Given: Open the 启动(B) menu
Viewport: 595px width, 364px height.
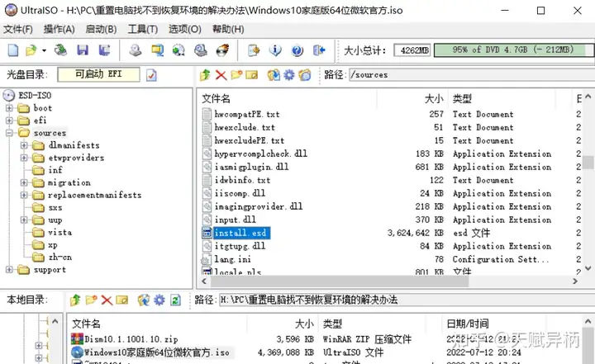Looking at the screenshot, I should pos(101,29).
